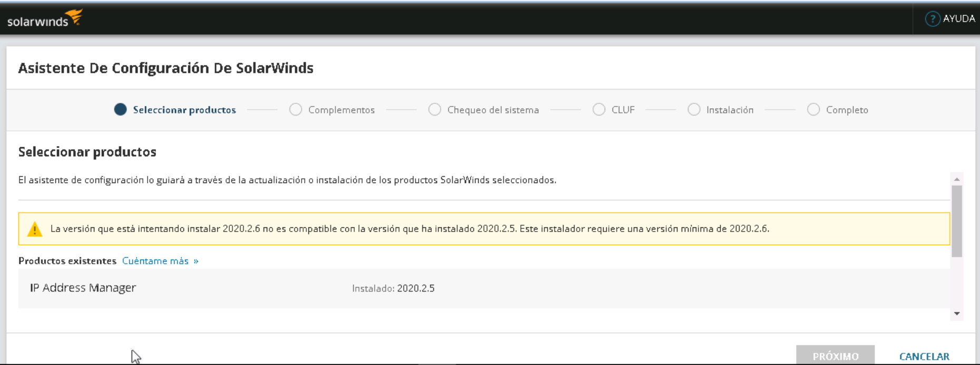This screenshot has width=980, height=365.
Task: Click the scrollbar down arrow
Action: [x=957, y=314]
